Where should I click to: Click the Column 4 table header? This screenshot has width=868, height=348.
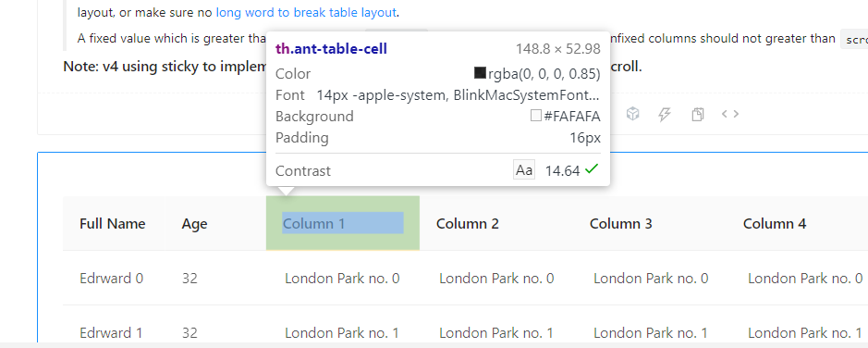tap(775, 223)
